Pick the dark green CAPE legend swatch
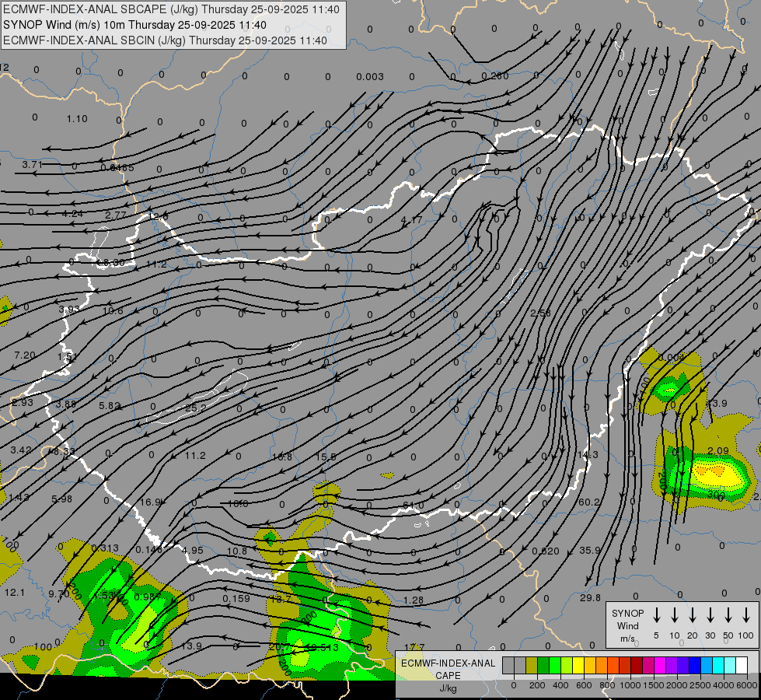Screen dimensions: 761x700 click(x=543, y=665)
